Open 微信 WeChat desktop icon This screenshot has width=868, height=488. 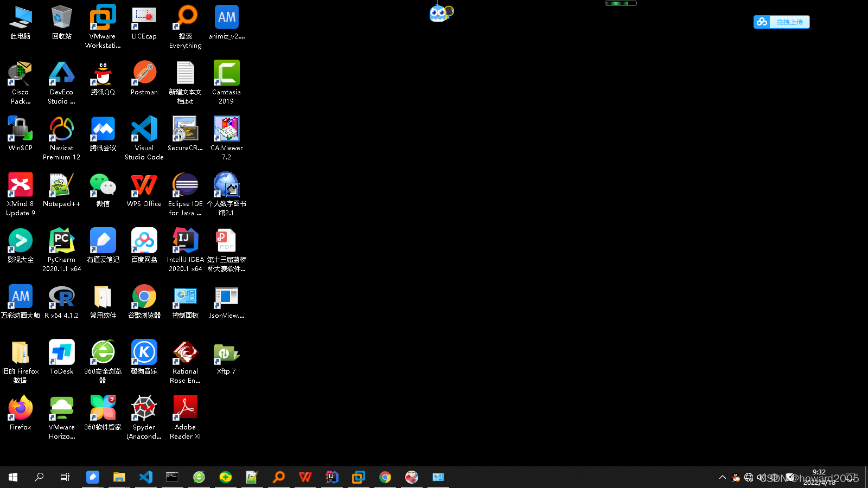point(103,189)
